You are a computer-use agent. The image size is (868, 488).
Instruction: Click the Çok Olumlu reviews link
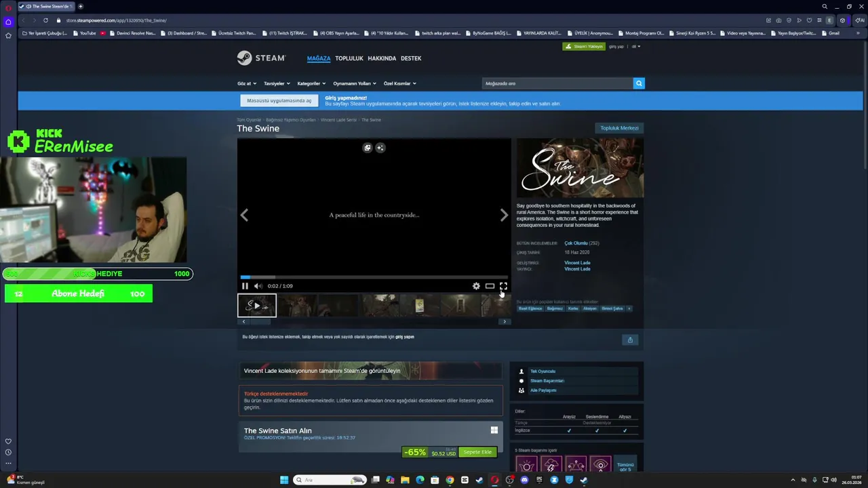click(x=576, y=243)
